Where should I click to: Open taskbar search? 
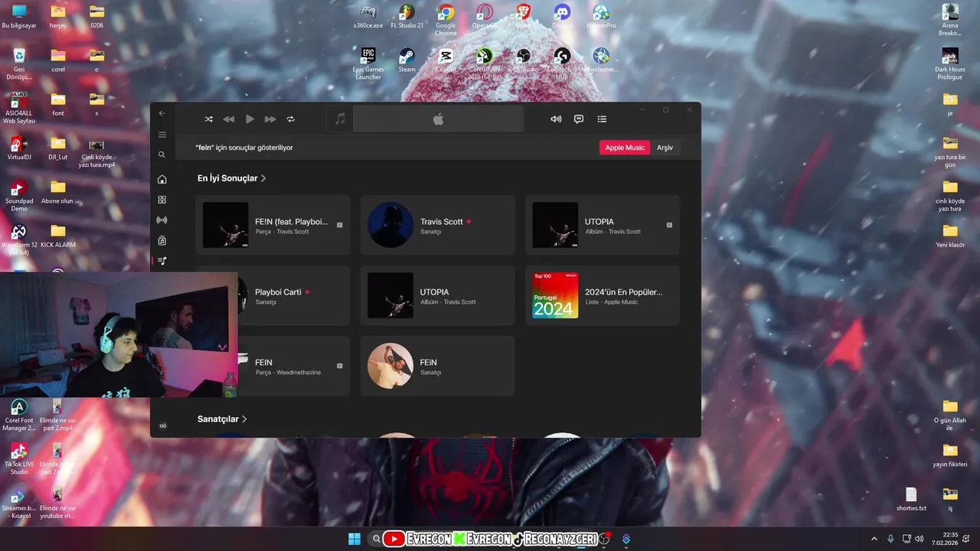[376, 539]
